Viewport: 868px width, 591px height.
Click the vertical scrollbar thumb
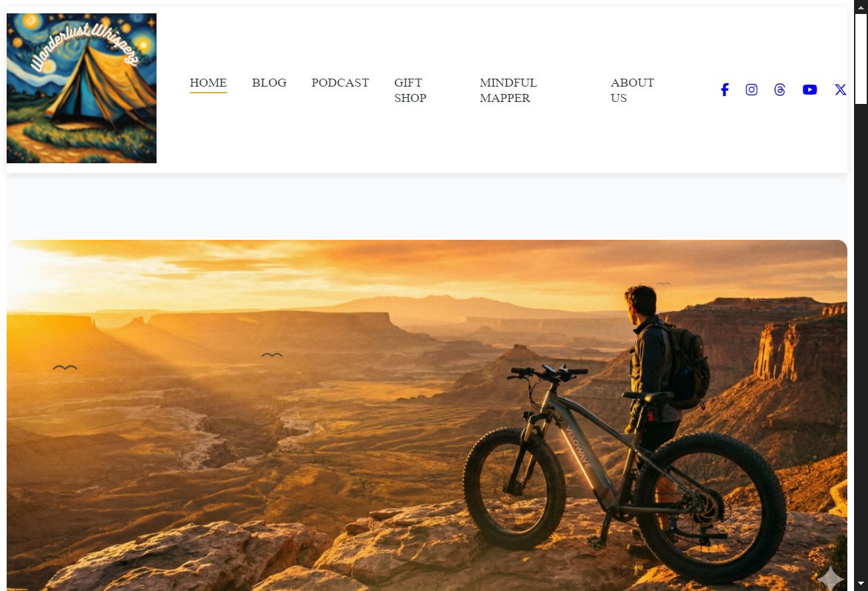(x=861, y=59)
